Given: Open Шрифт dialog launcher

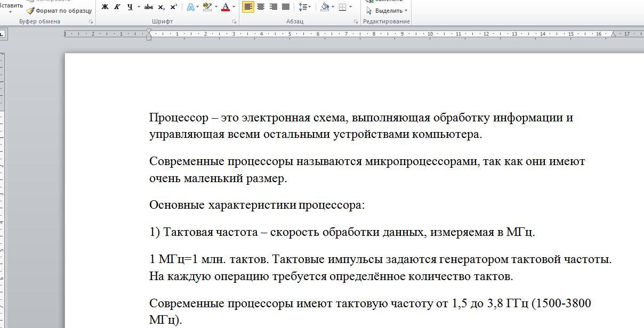Looking at the screenshot, I should pyautogui.click(x=235, y=22).
